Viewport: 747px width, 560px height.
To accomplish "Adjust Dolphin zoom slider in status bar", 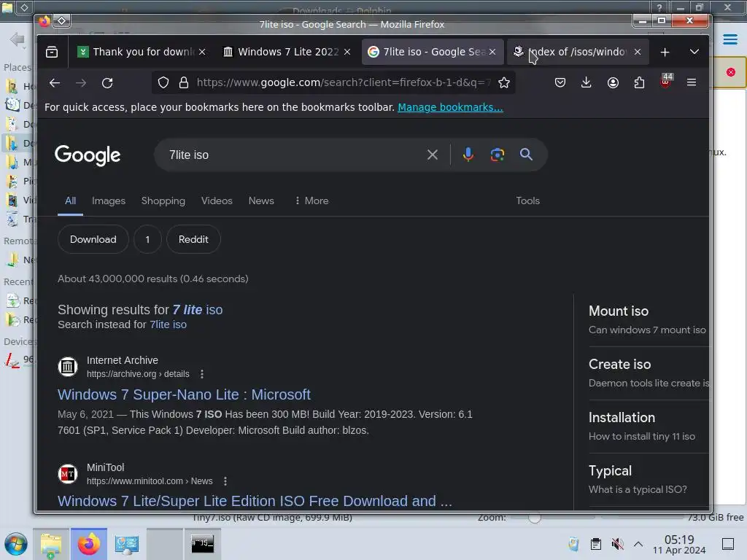I will tap(535, 518).
